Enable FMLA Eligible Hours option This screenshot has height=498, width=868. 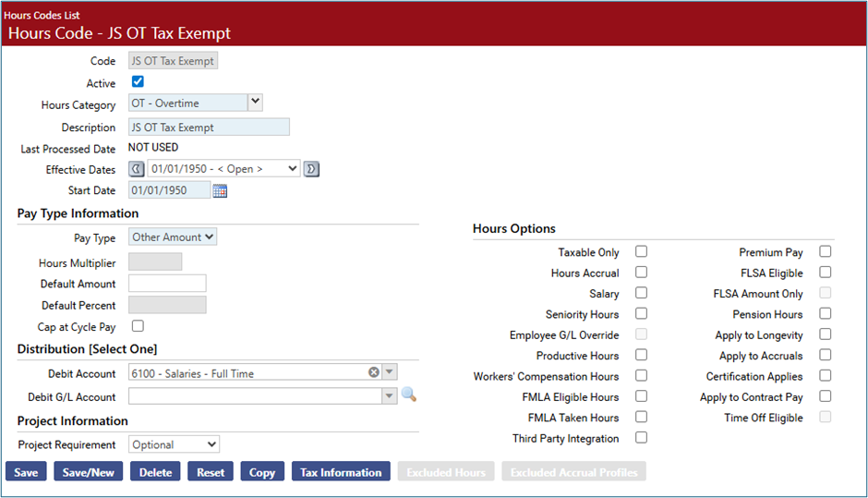tap(641, 396)
